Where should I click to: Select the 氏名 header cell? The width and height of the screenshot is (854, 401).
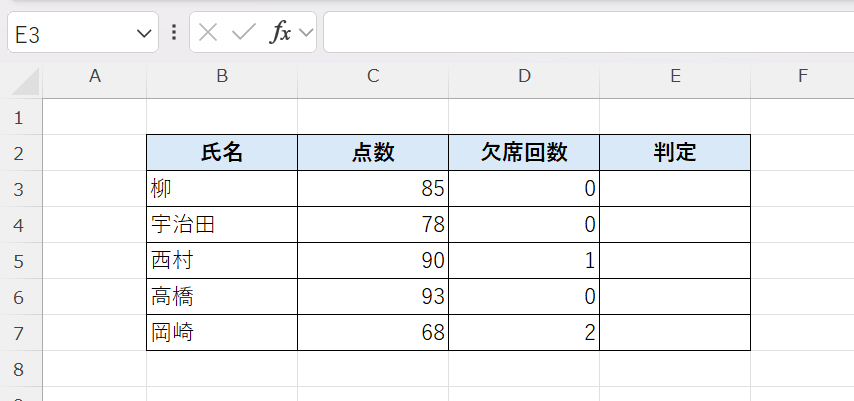click(x=222, y=153)
